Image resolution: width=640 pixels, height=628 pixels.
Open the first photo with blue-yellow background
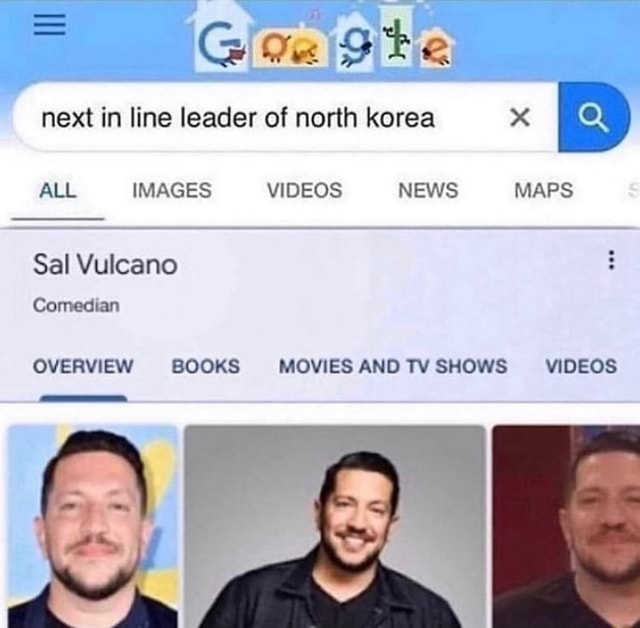pyautogui.click(x=93, y=526)
